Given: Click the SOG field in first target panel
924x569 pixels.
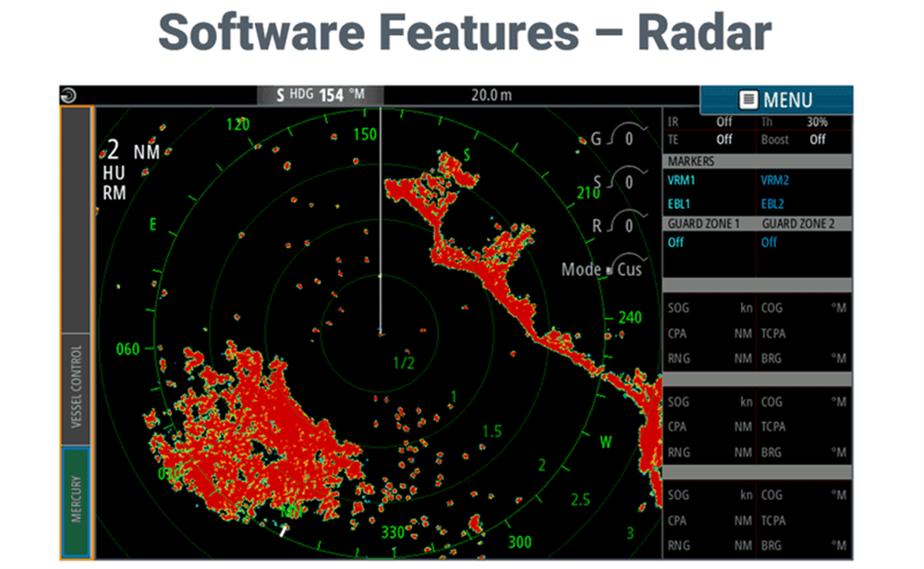Looking at the screenshot, I should [x=710, y=309].
